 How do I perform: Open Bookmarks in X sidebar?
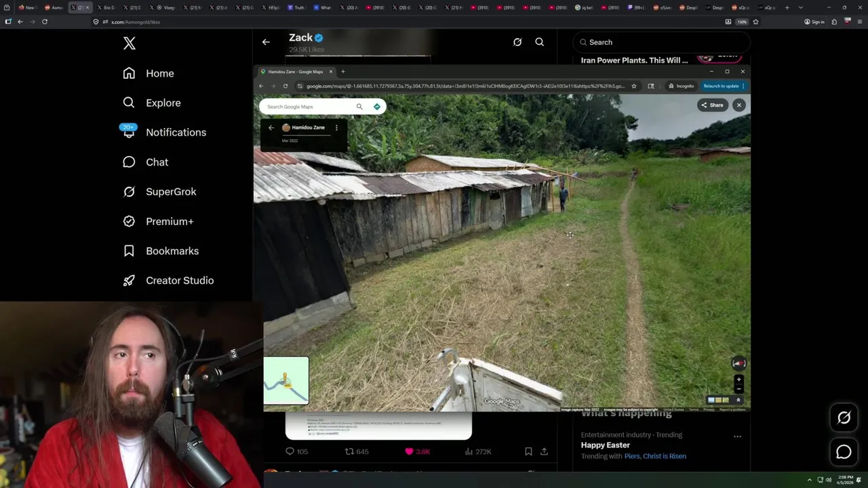161,251
